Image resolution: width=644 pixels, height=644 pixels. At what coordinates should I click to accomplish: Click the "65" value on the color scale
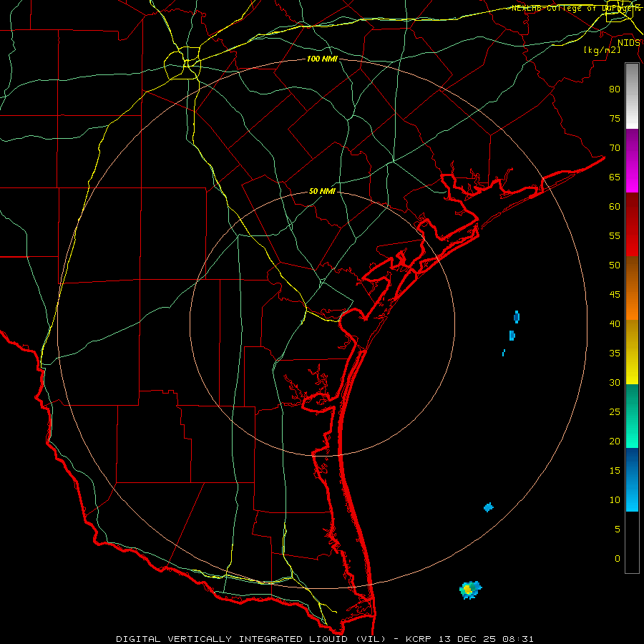(615, 177)
